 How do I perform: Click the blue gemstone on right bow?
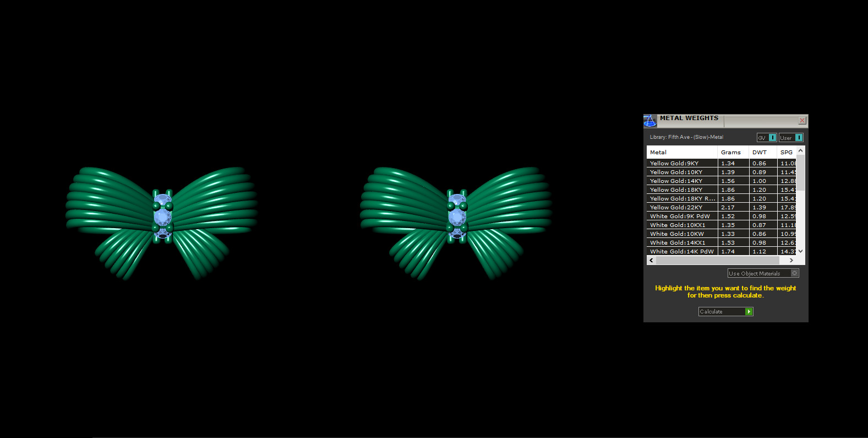(x=457, y=218)
